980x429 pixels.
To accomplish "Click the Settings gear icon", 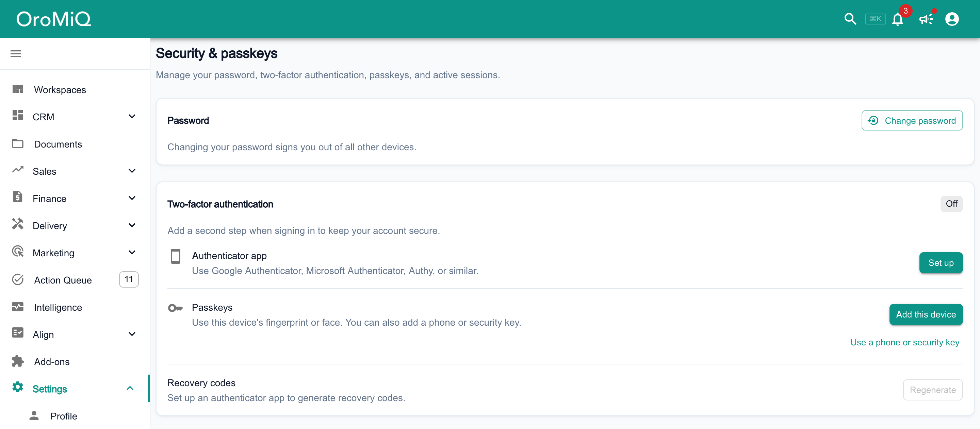I will tap(17, 387).
